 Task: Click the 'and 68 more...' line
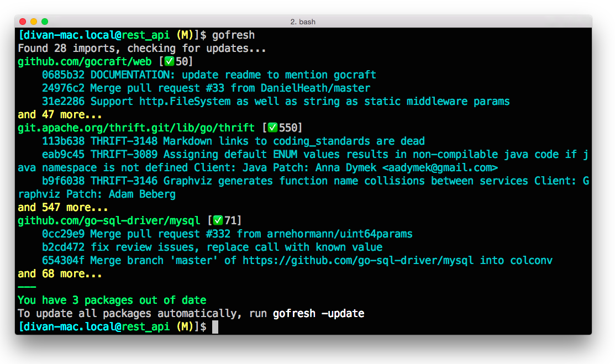60,274
